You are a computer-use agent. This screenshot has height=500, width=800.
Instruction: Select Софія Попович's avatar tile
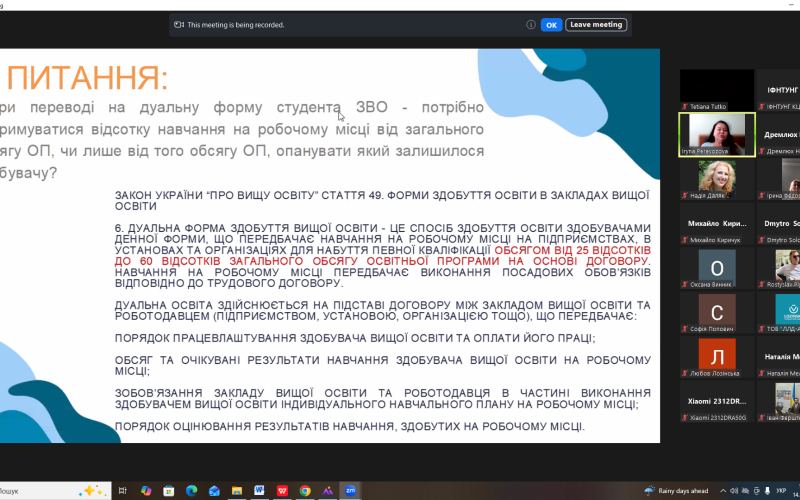click(717, 312)
